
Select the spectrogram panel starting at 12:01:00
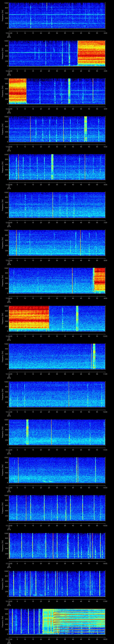coord(57,16)
